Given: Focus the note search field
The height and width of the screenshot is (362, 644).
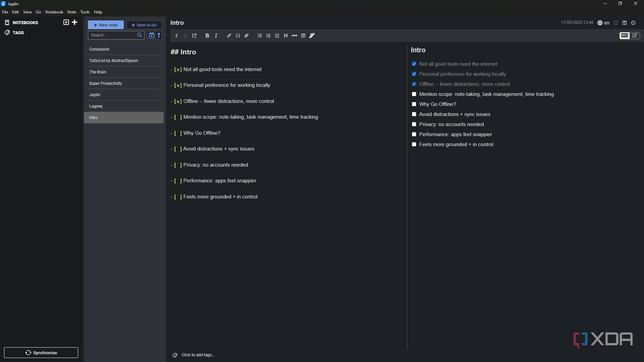Looking at the screenshot, I should coord(116,35).
